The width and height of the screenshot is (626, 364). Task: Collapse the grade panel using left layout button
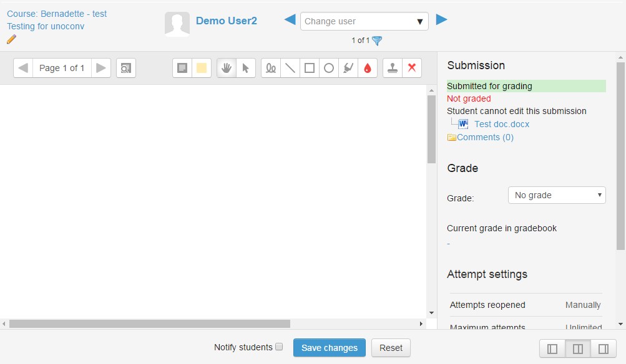pyautogui.click(x=552, y=348)
